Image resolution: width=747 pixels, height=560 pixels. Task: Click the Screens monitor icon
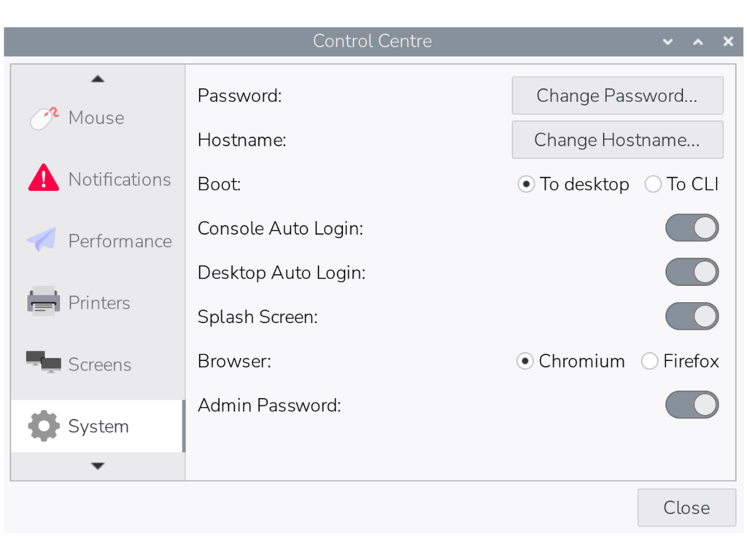tap(44, 363)
